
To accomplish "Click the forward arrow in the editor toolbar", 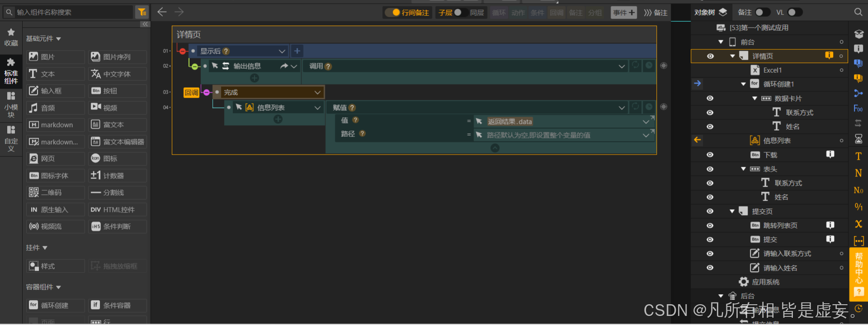I will pyautogui.click(x=179, y=12).
